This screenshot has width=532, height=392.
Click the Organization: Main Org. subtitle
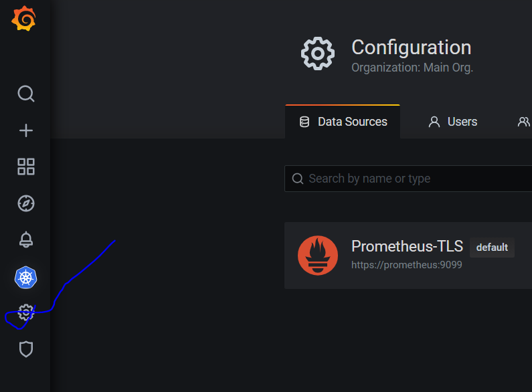point(412,68)
